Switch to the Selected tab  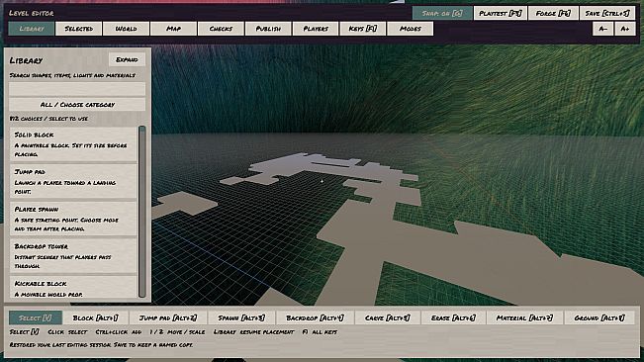click(x=78, y=29)
